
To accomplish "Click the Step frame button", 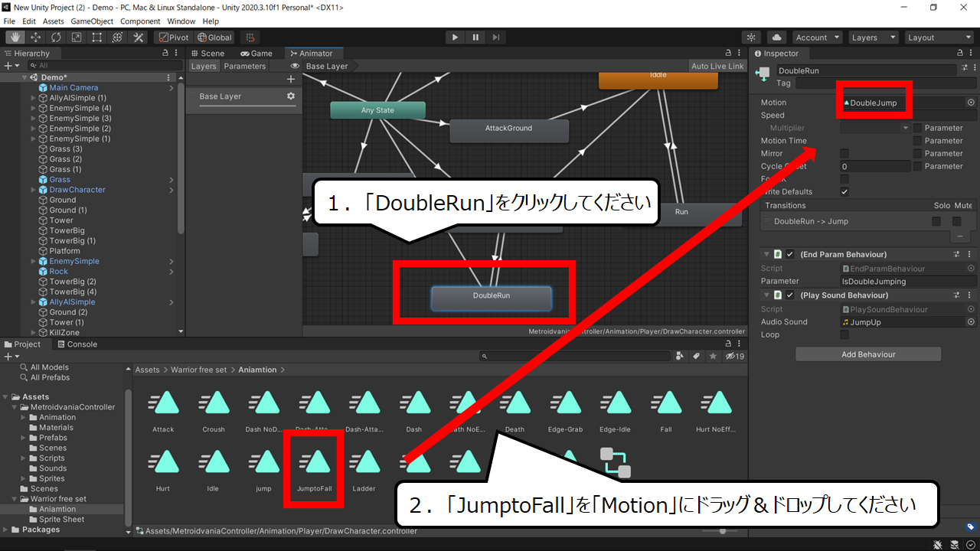I will coord(496,37).
